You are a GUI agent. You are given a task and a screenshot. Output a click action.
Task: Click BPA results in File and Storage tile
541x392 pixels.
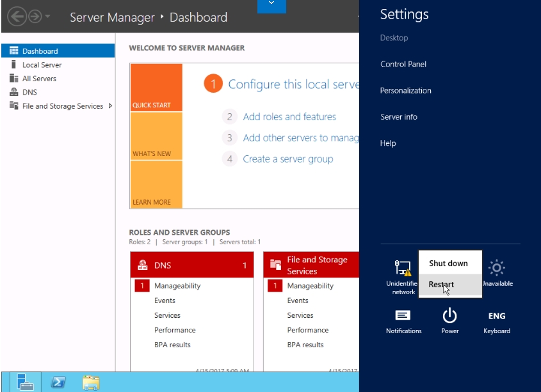[305, 345]
